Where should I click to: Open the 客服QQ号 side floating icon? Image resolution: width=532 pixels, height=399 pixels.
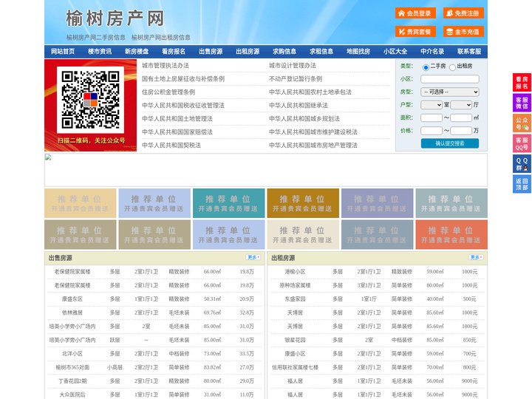click(522, 143)
